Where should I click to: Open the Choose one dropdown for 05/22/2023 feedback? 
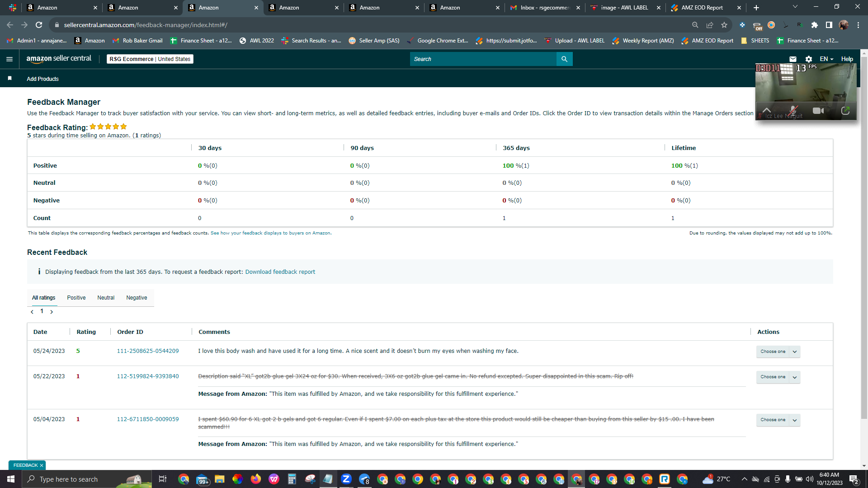778,377
